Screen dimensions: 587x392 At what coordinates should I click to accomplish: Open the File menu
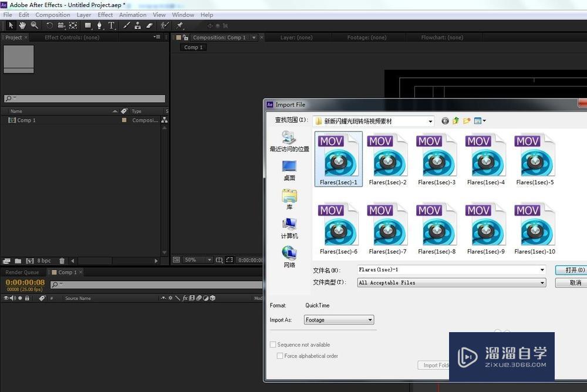click(8, 15)
